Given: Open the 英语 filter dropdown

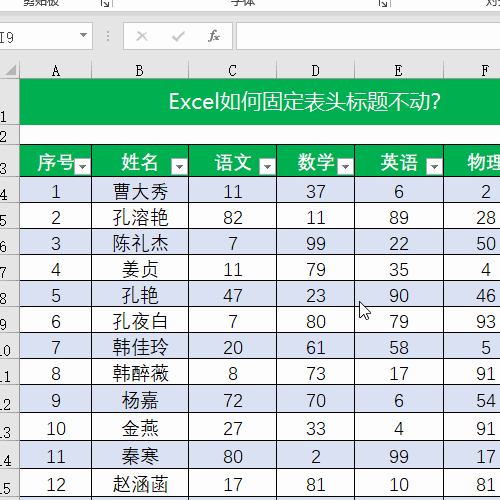Looking at the screenshot, I should (434, 166).
